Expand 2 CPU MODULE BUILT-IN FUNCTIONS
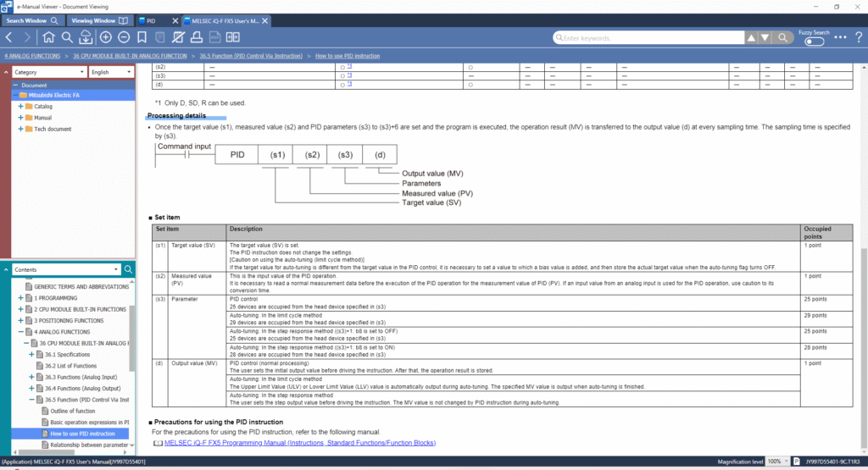This screenshot has width=868, height=470. pos(20,309)
